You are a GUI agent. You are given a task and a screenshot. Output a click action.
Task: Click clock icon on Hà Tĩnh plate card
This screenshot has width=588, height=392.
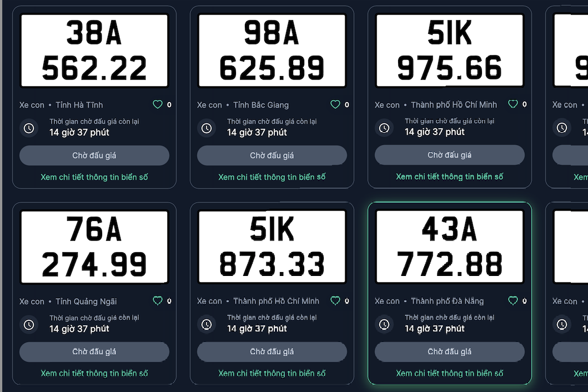[x=29, y=128]
